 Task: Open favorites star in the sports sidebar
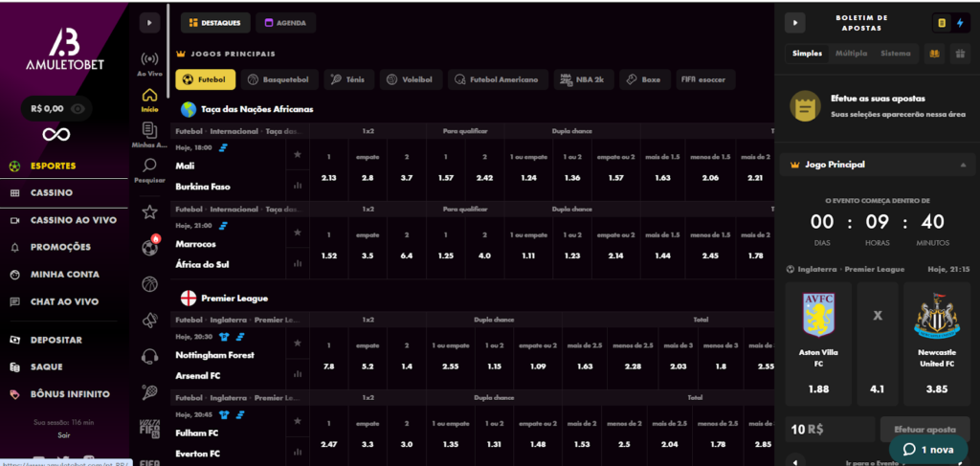(149, 212)
